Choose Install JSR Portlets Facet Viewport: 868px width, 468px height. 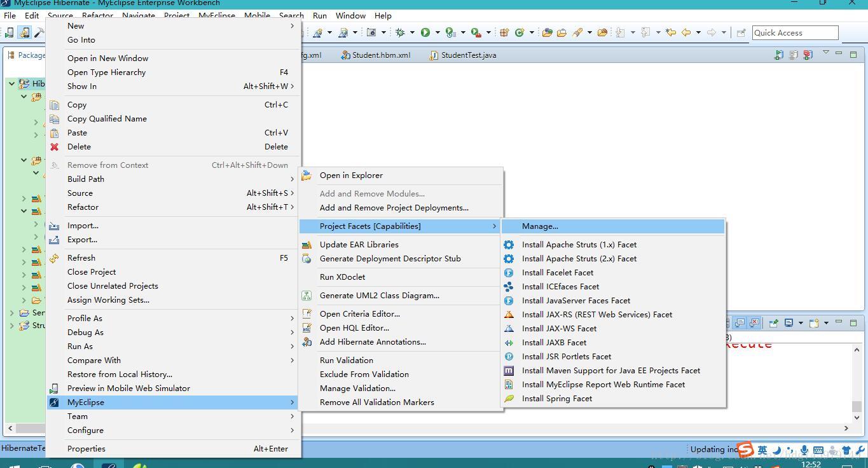tap(612, 357)
